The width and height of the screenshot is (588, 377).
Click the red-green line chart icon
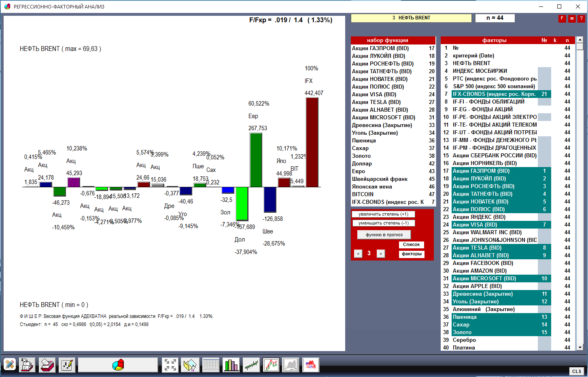pyautogui.click(x=271, y=365)
